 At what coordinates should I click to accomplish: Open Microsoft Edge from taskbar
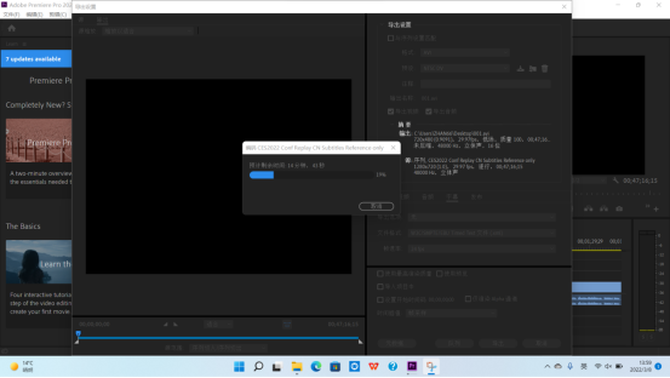point(316,366)
